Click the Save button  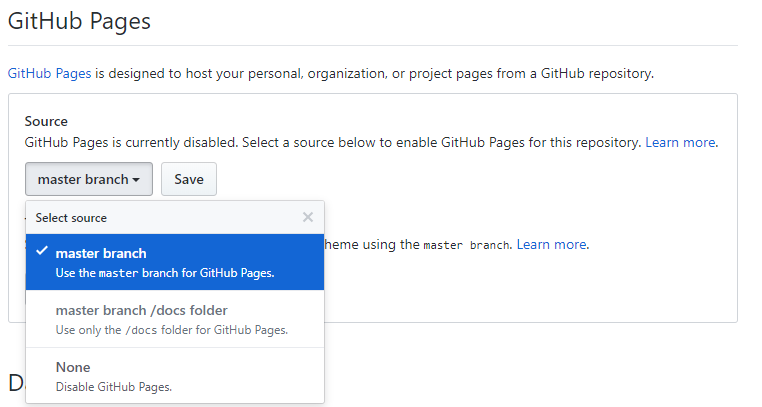189,179
